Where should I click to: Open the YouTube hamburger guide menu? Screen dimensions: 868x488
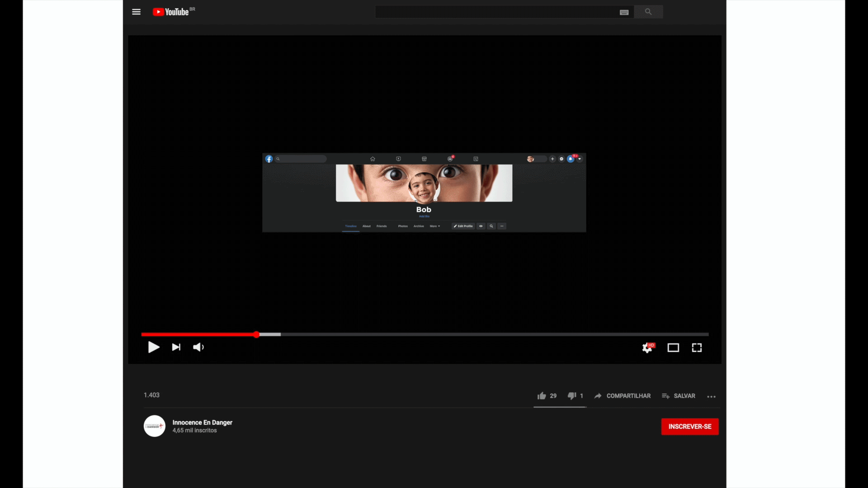136,12
